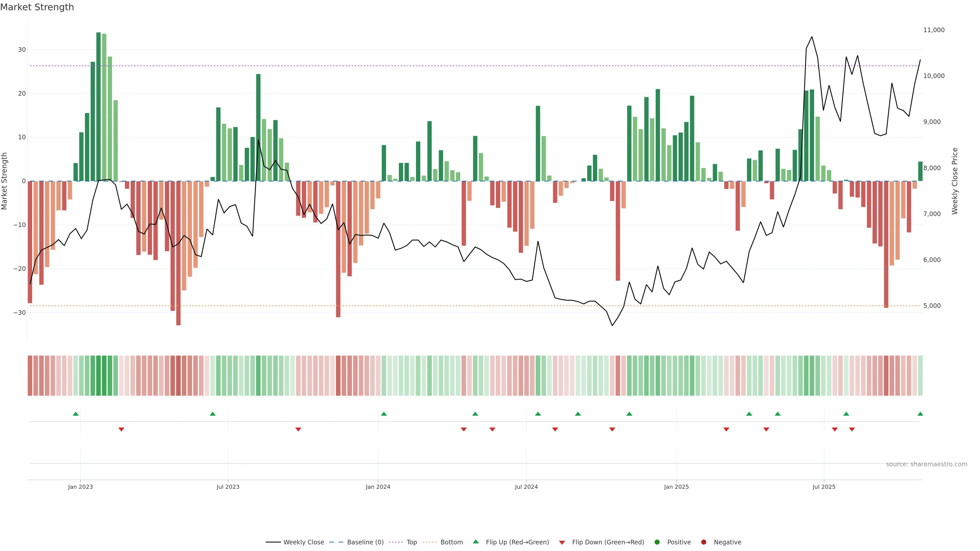Click the tallest green bar in early 2023

[99, 106]
